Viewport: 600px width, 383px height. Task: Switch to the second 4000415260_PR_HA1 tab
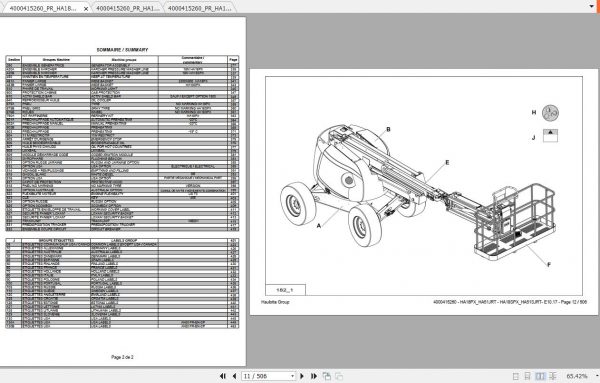[128, 8]
